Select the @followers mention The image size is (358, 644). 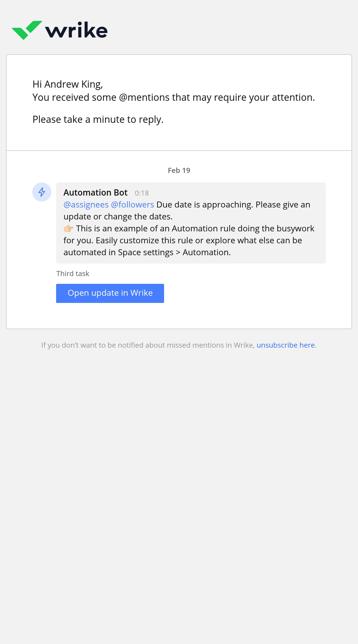(x=132, y=205)
